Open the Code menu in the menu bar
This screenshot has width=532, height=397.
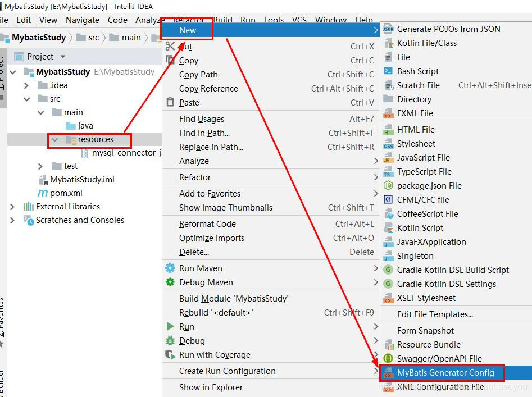117,20
